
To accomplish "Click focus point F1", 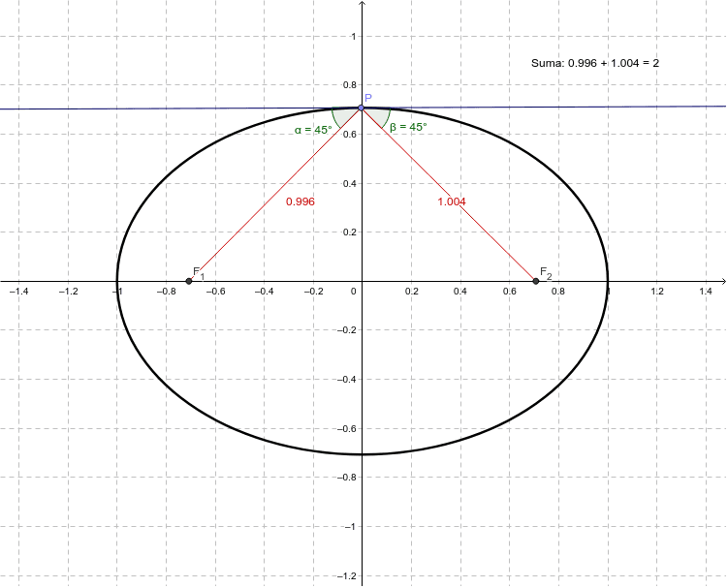I will (188, 281).
